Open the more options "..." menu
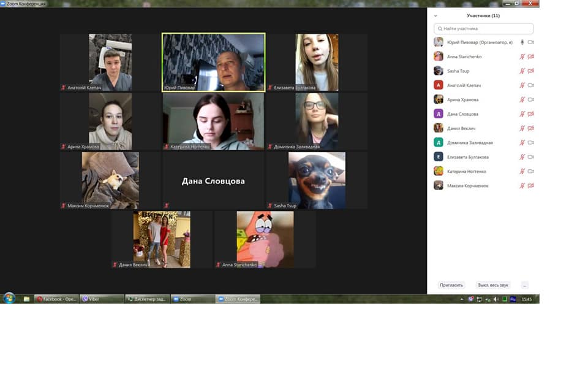 tap(524, 285)
